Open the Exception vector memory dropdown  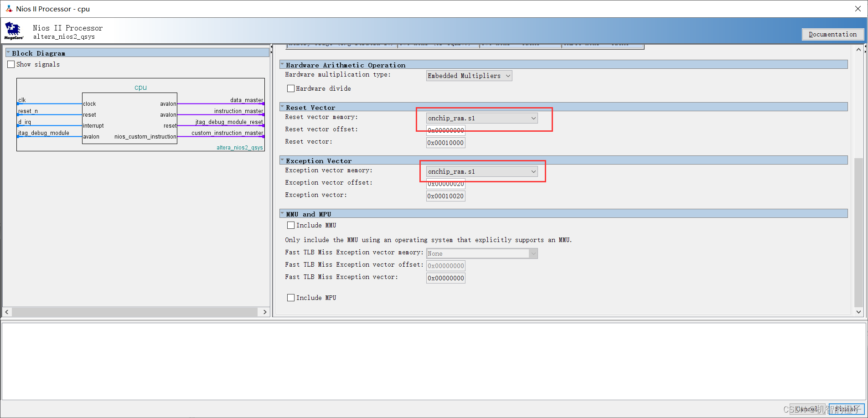482,171
